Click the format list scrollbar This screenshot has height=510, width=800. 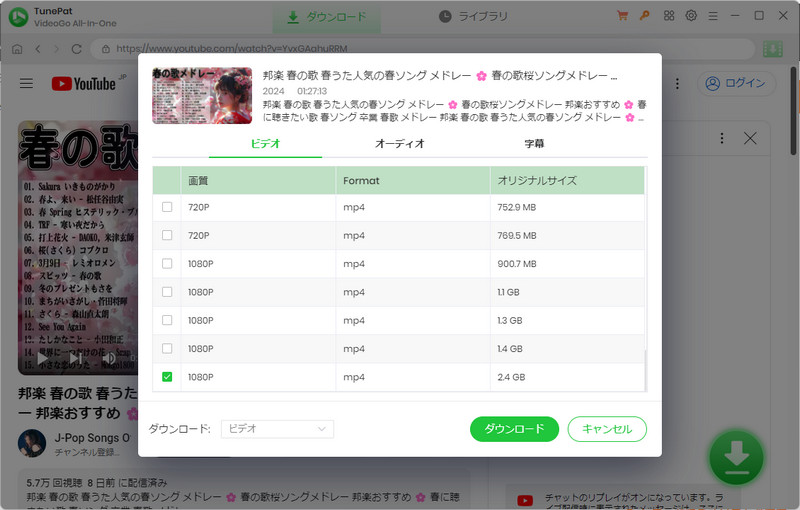[645, 370]
